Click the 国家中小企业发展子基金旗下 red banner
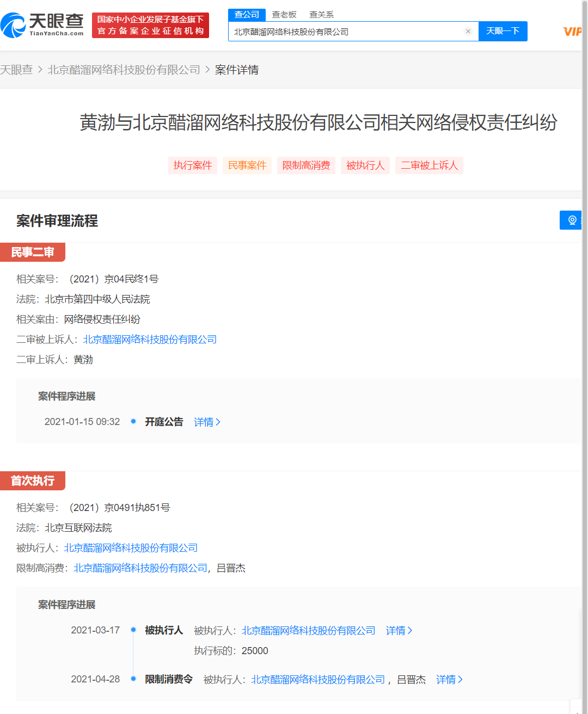This screenshot has width=588, height=714. point(151,26)
